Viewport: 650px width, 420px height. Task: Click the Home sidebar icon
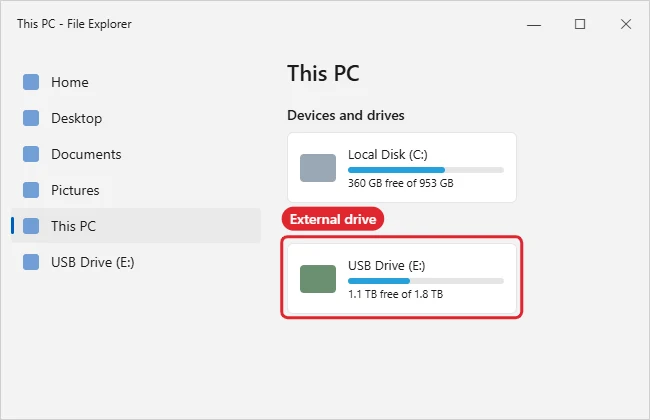pyautogui.click(x=31, y=82)
